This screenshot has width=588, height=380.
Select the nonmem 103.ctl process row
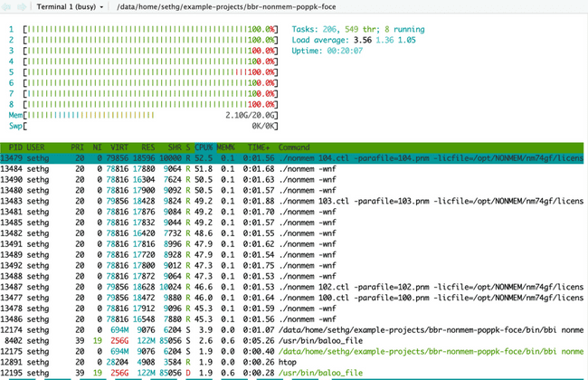point(292,201)
